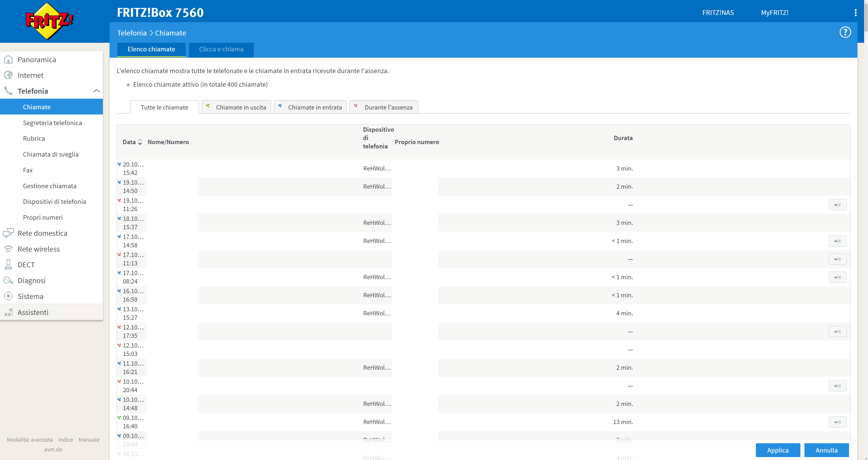Show Durante l'assenza calls tab

click(x=384, y=107)
